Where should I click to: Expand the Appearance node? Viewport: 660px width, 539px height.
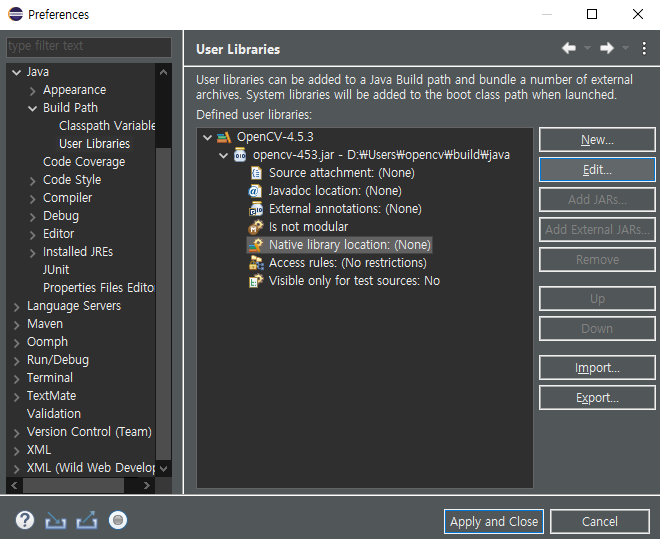pos(32,91)
